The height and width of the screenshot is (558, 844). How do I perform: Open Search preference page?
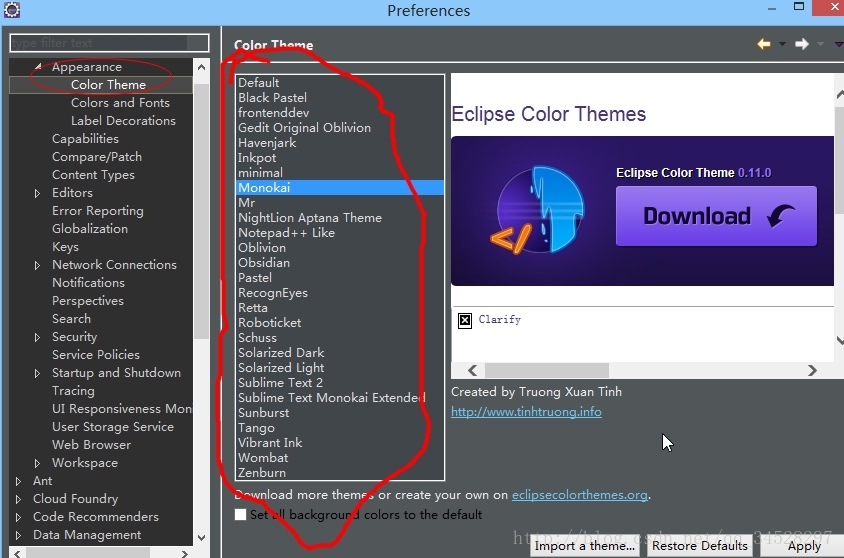pos(71,319)
